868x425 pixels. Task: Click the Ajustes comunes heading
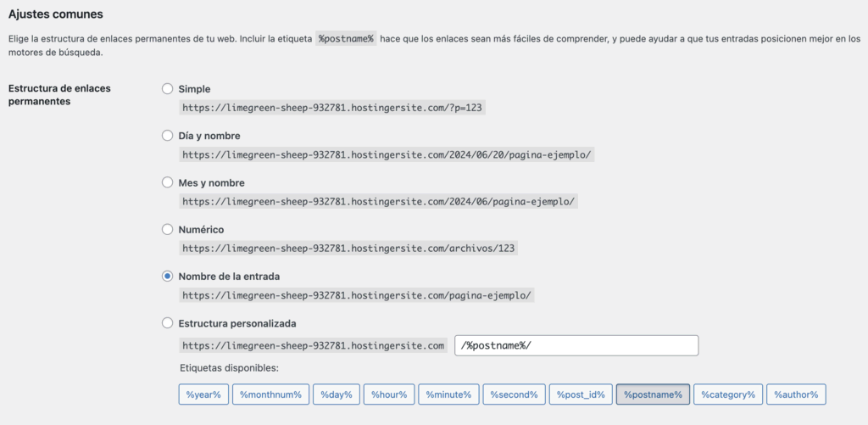tap(55, 14)
